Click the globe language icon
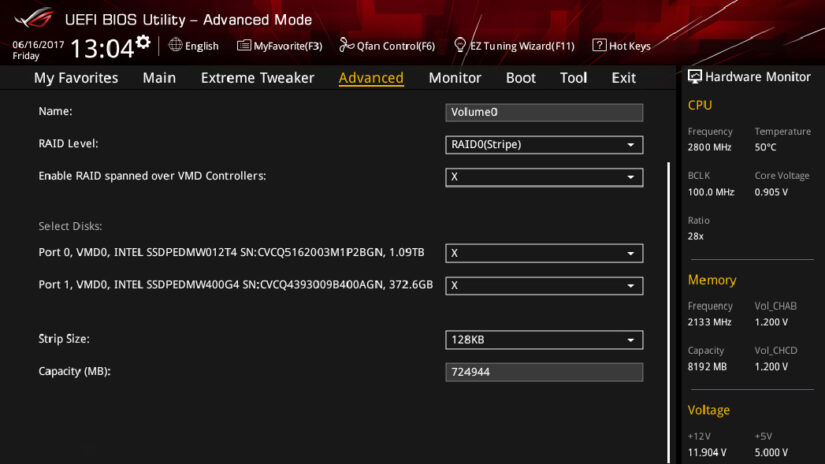The image size is (825, 464). 175,45
